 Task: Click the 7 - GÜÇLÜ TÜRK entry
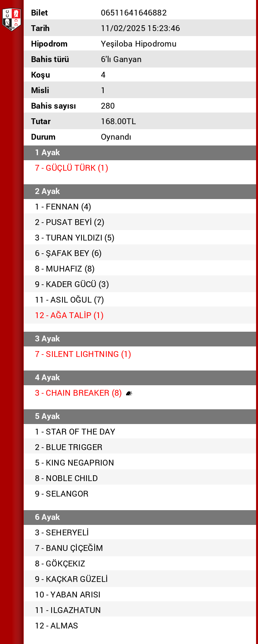[x=71, y=168]
